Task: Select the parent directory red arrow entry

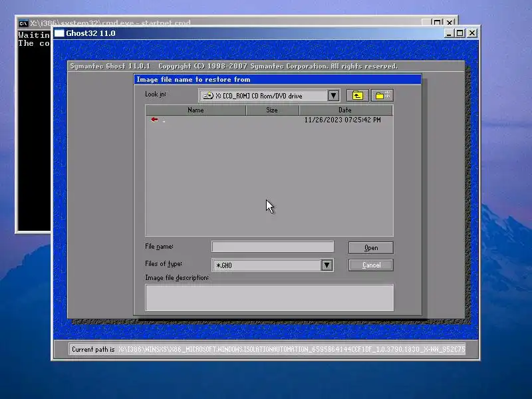Action: coord(155,120)
